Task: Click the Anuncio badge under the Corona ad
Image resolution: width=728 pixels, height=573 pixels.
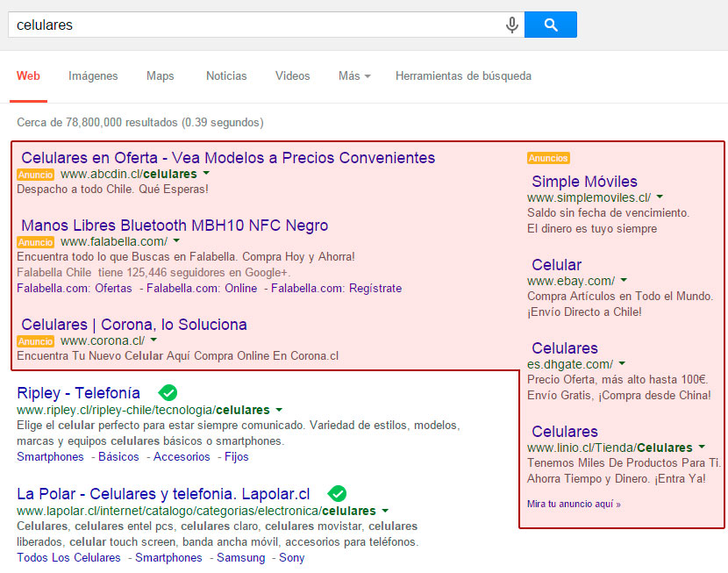Action: (x=35, y=341)
